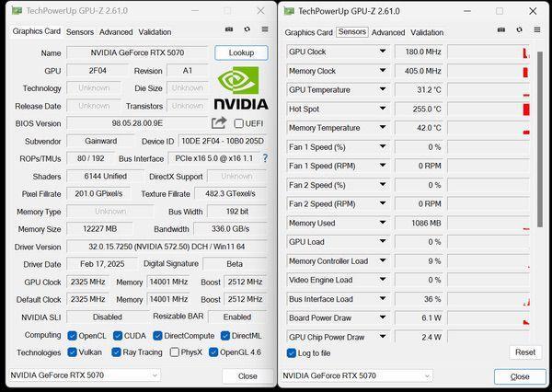
Task: Expand the Hot Spot sensor dropdown
Action: point(383,109)
